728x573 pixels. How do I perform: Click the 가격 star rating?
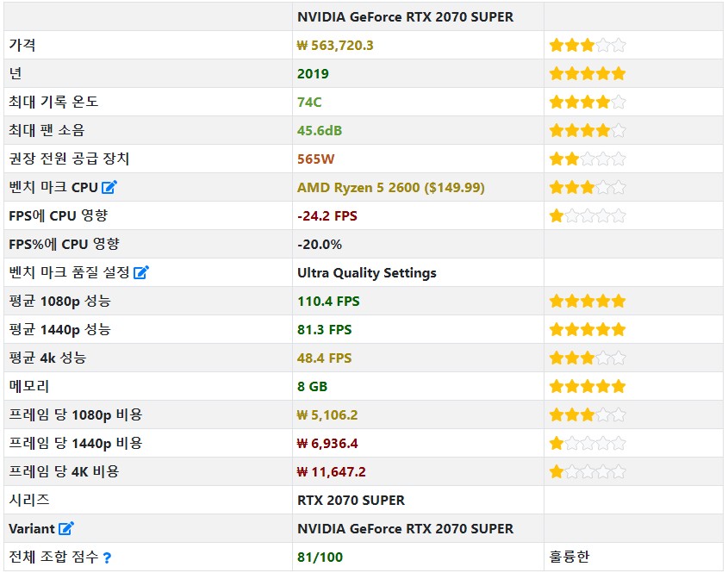(588, 46)
